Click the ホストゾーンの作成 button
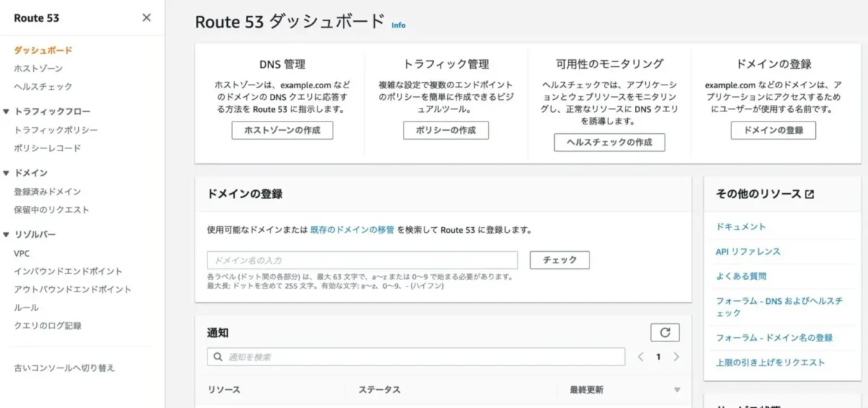868x408 pixels. 282,130
